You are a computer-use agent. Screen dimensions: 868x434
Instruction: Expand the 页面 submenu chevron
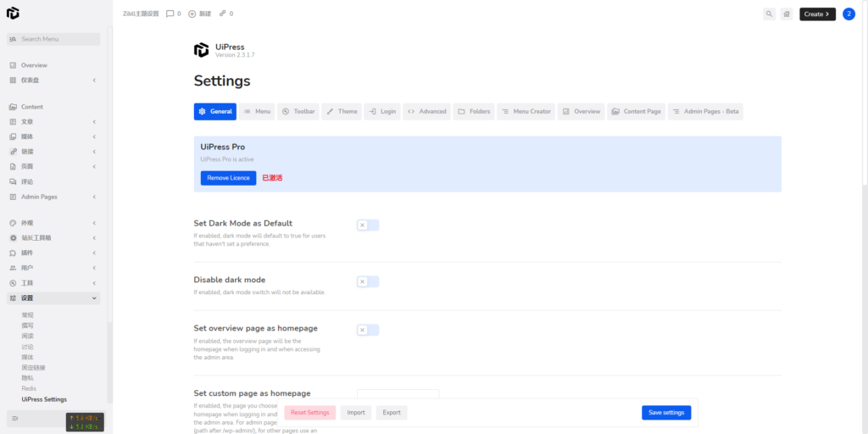coord(94,167)
